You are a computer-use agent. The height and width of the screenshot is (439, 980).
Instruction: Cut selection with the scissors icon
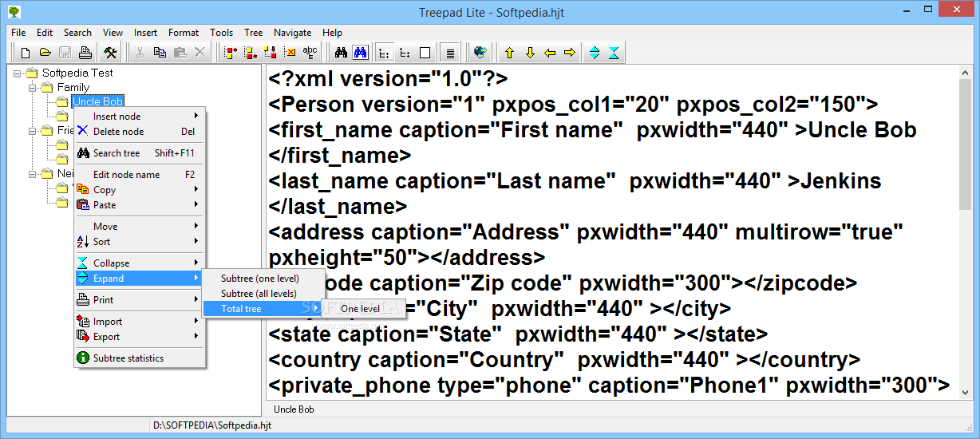tap(140, 53)
